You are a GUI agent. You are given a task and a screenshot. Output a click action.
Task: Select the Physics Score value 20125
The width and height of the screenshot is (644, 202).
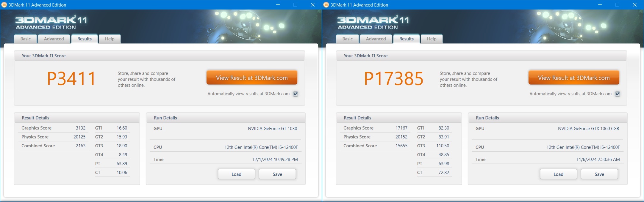(79, 137)
